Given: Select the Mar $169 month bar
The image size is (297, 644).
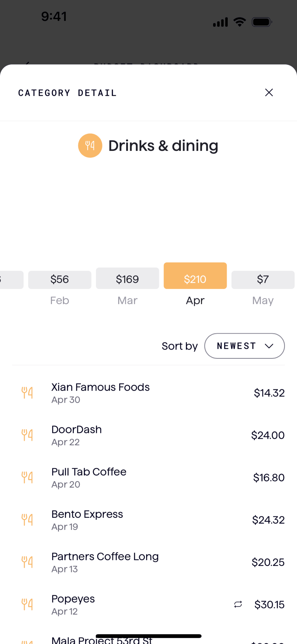Looking at the screenshot, I should (x=127, y=278).
